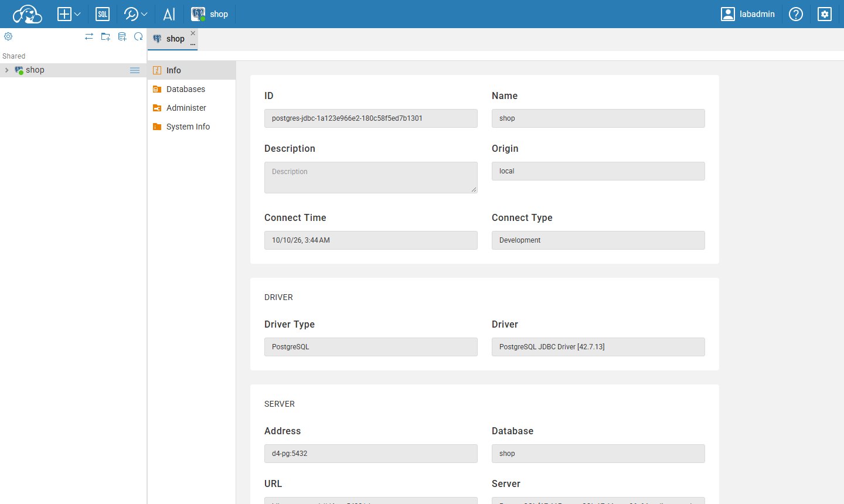Open navigator settings gear in the left panel

tap(8, 36)
